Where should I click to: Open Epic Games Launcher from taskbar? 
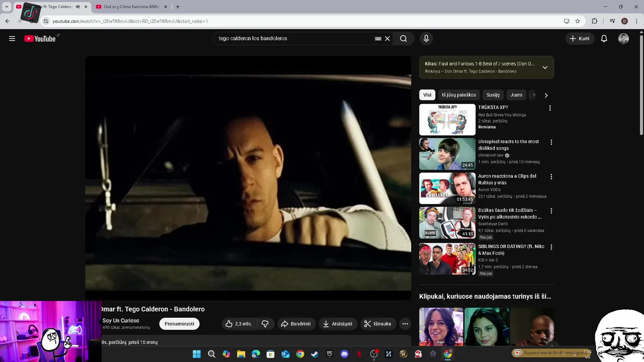click(330, 354)
